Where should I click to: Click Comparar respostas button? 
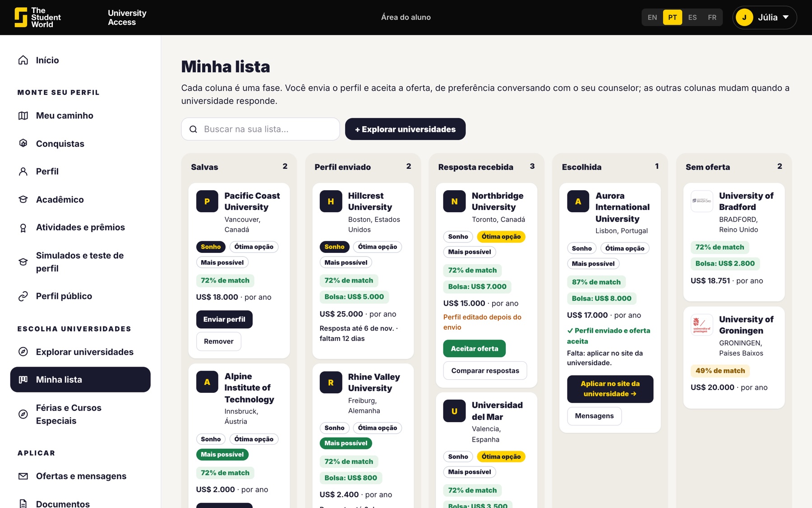point(485,371)
